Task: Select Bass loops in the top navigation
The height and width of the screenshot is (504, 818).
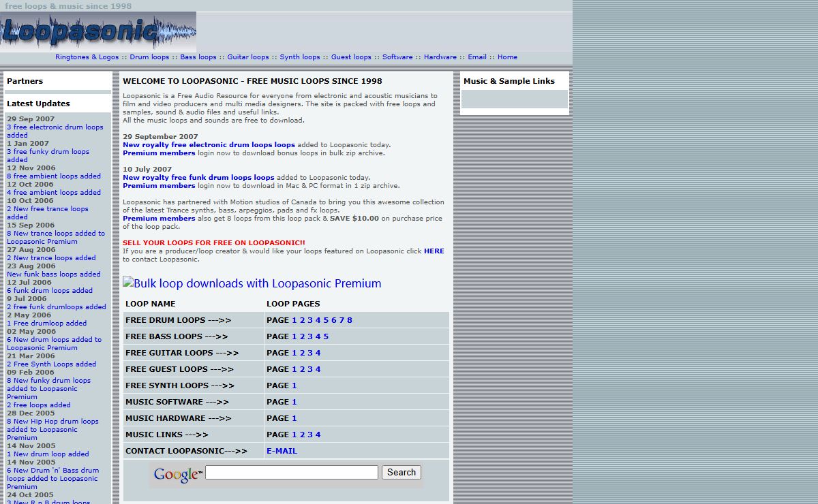Action: 198,57
